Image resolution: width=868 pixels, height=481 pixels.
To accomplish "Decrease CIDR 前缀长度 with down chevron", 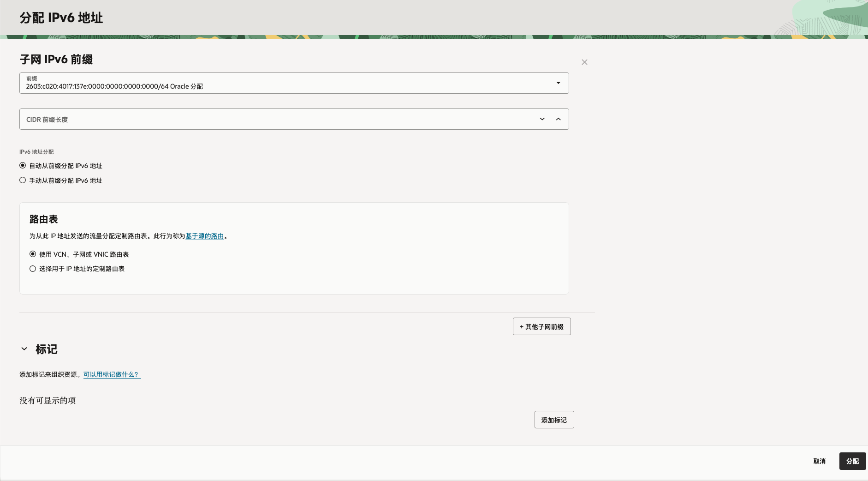I will point(542,119).
